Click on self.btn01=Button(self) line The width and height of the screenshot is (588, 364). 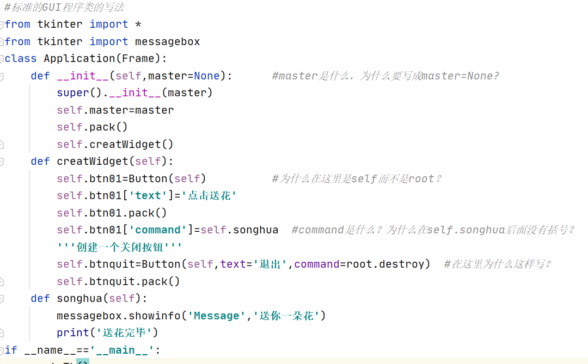[131, 179]
